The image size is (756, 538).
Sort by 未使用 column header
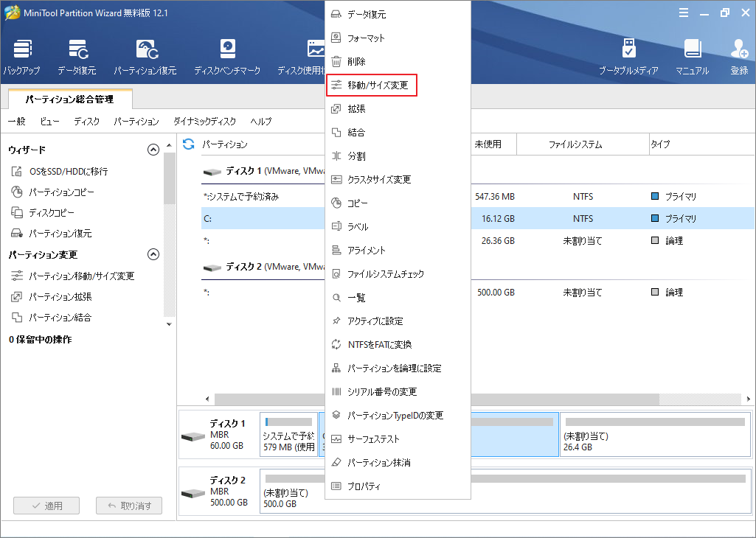tap(493, 144)
